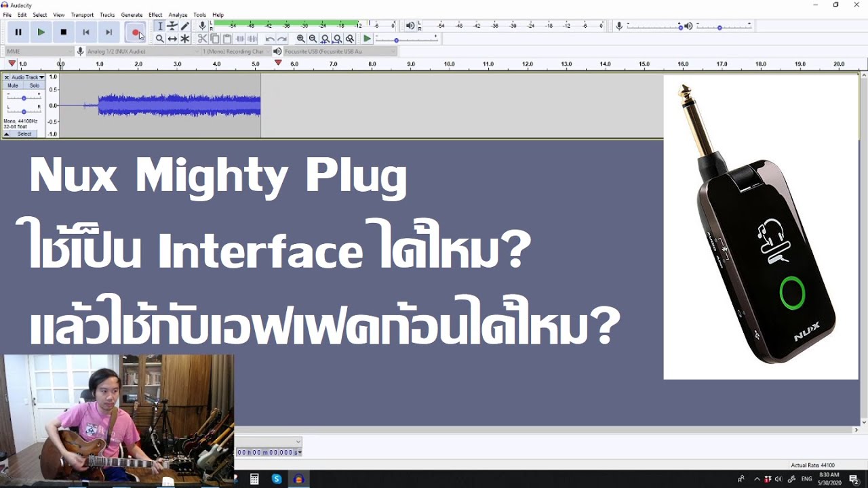Redo the last undone action
Viewport: 868px width, 488px height.
[x=282, y=39]
